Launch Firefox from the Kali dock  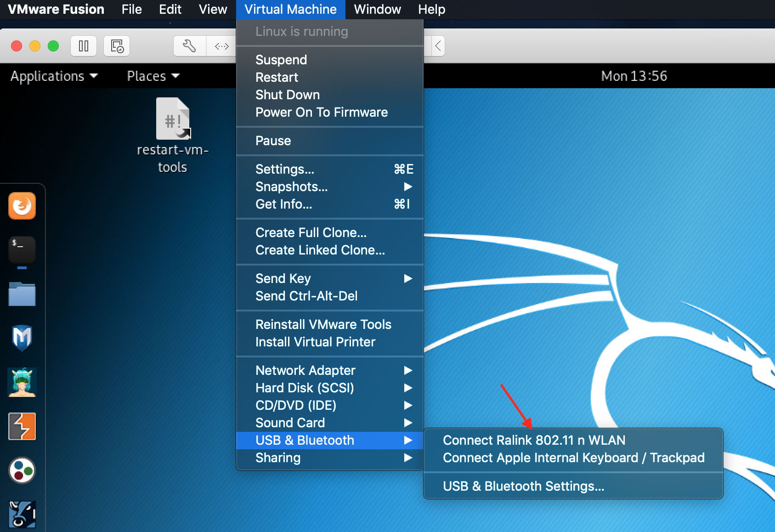(22, 206)
